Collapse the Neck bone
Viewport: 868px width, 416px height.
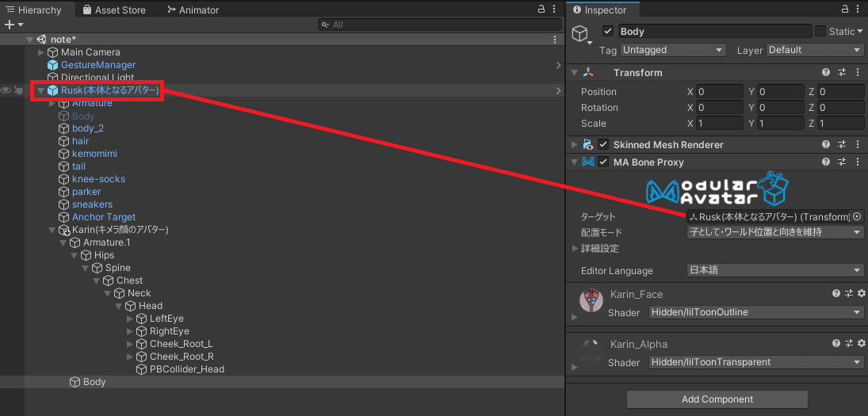pyautogui.click(x=107, y=293)
